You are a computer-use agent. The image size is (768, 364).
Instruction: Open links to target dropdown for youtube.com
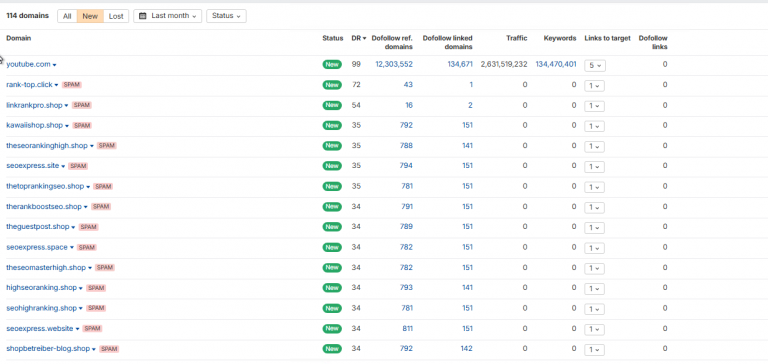pos(595,65)
